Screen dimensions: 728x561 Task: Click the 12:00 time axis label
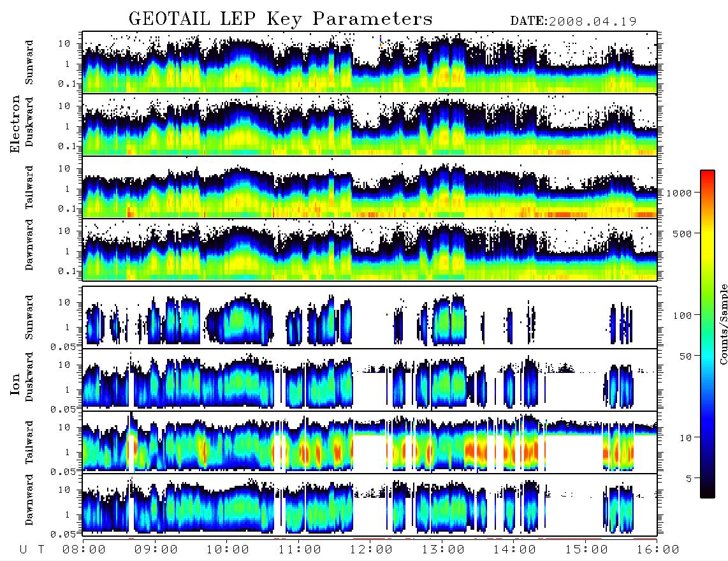[371, 550]
